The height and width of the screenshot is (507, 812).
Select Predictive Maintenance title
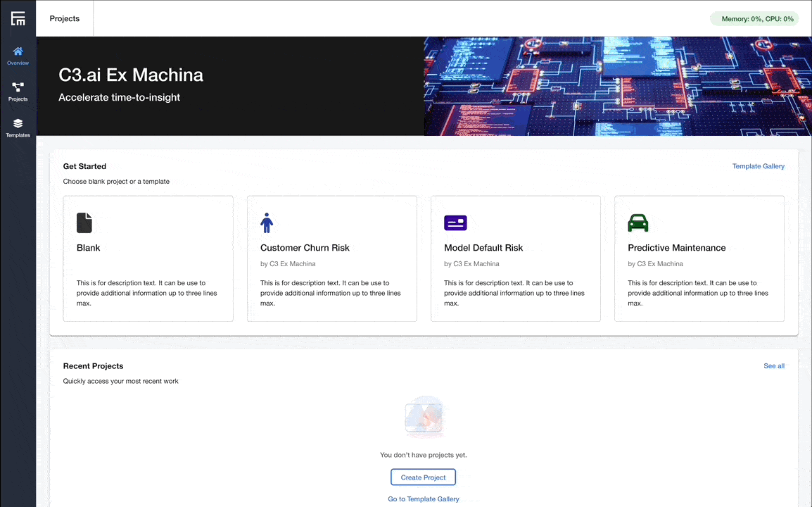coord(677,248)
